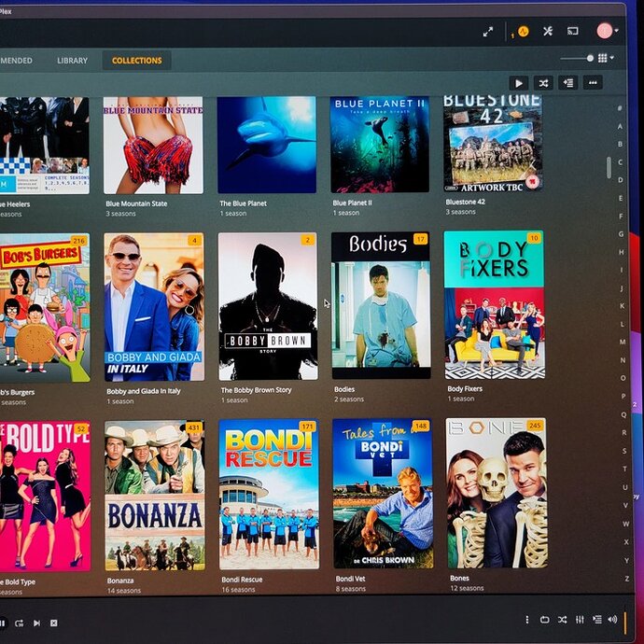Open the playback equalizer settings icon
644x644 pixels.
(x=580, y=620)
